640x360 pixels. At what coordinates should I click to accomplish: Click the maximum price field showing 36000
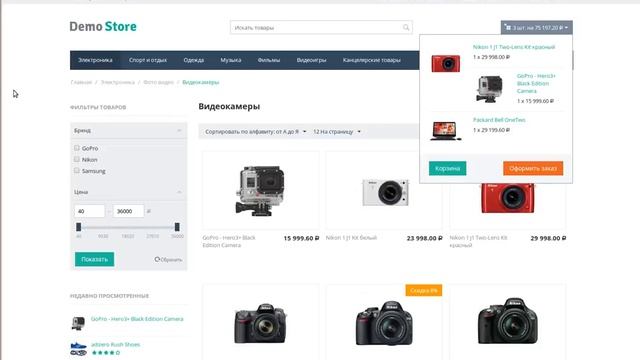(x=128, y=211)
